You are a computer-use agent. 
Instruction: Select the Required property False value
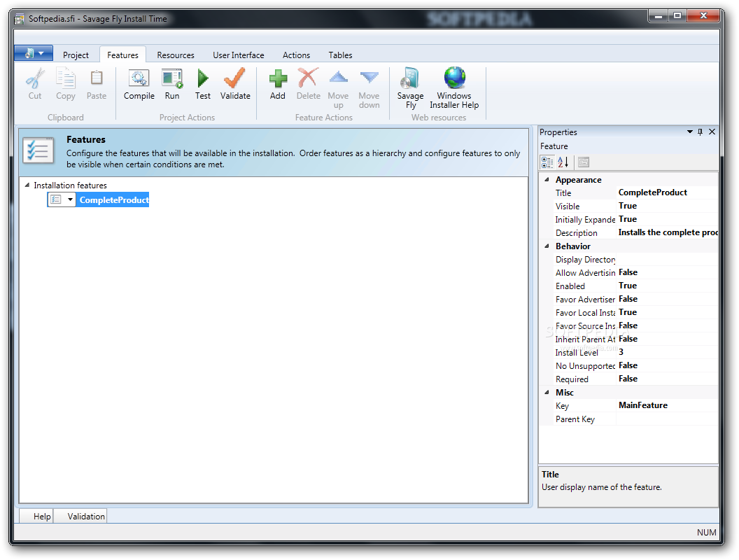[x=668, y=379]
